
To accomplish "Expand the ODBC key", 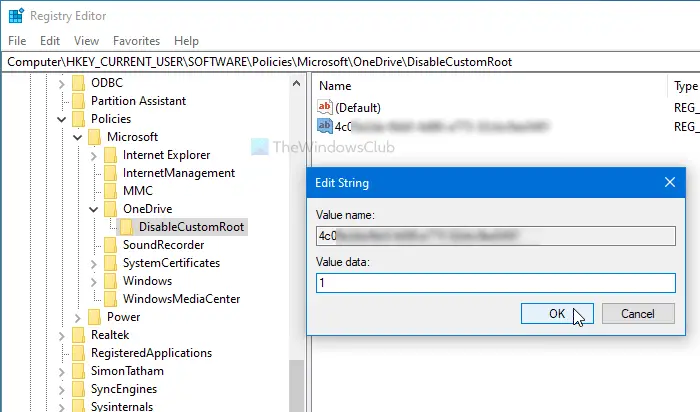I will click(62, 83).
